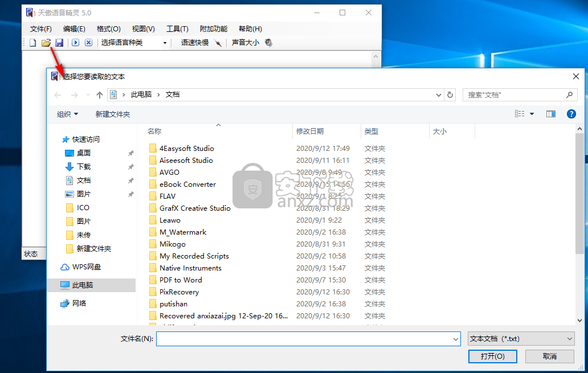This screenshot has height=373, width=588.
Task: Click the 打开(O) button
Action: click(x=492, y=356)
